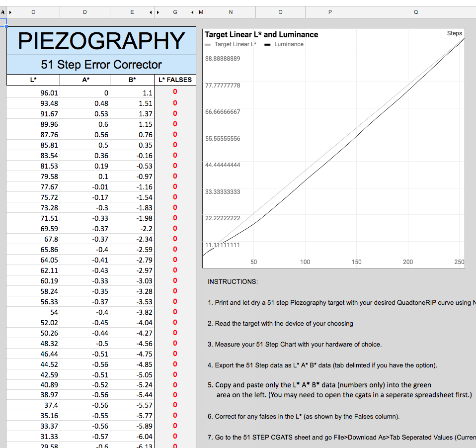Select column Q header
476x448 pixels.
(x=415, y=12)
